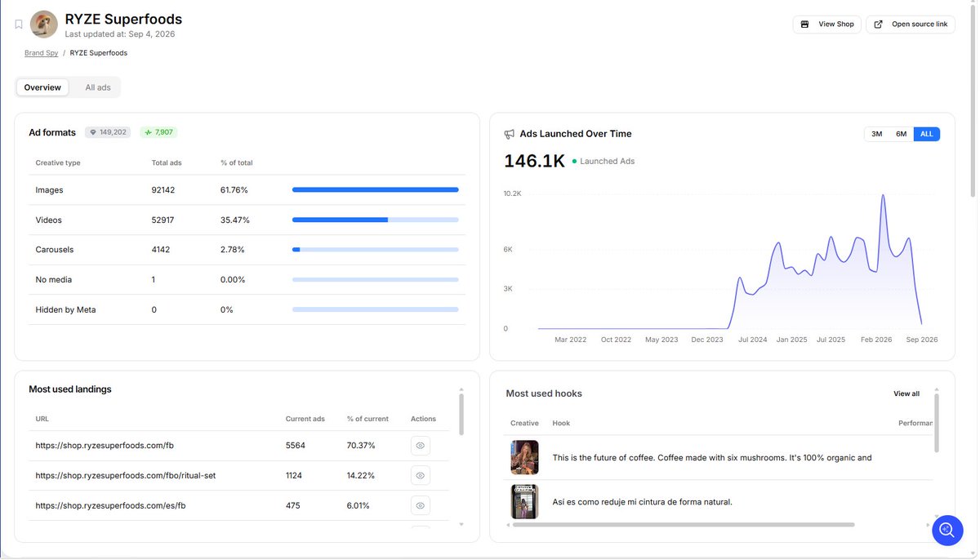
Task: Click the Videos row label
Action: point(48,220)
